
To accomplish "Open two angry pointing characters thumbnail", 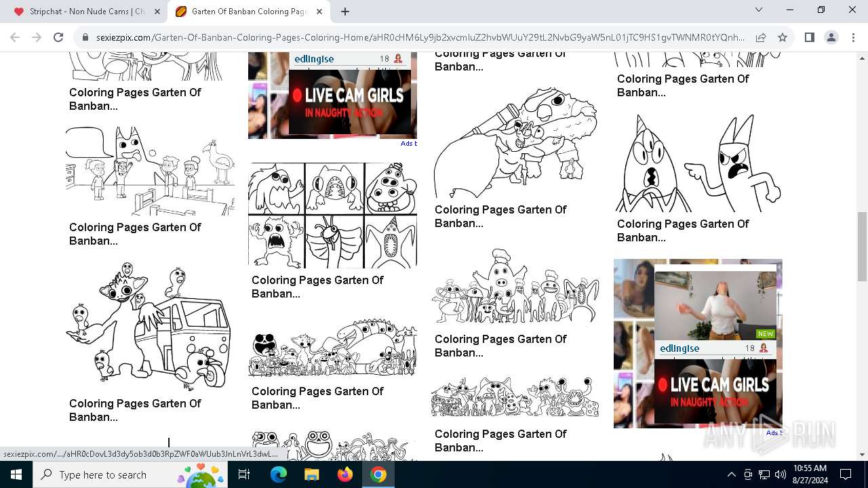I will tap(698, 163).
